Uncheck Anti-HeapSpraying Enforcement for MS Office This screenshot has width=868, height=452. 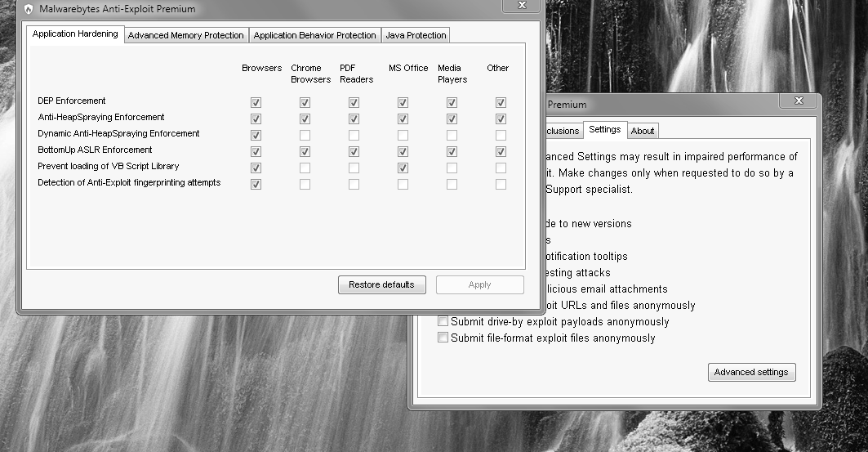[x=403, y=119]
